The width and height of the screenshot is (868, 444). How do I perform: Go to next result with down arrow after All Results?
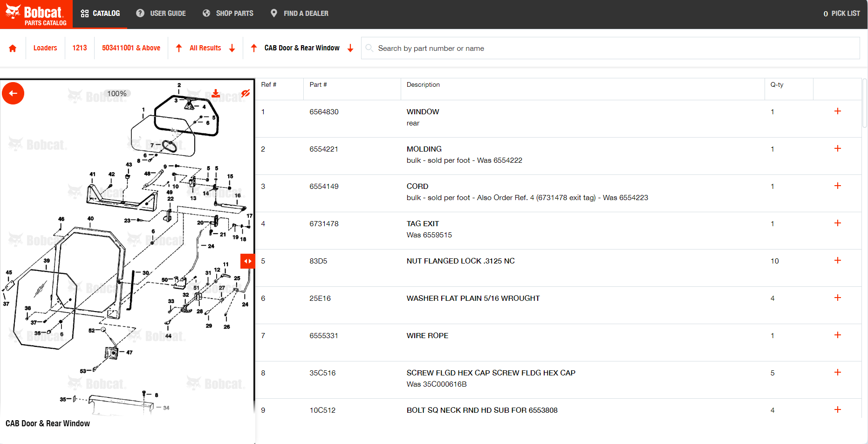click(232, 48)
